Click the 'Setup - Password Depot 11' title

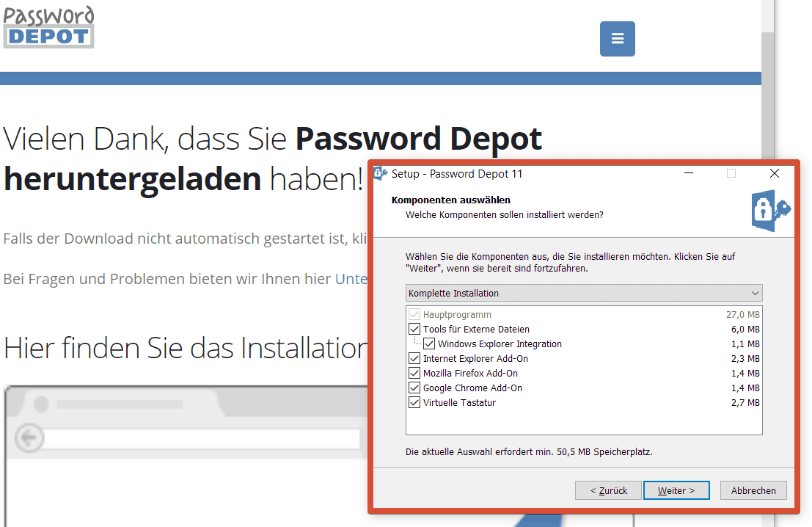point(457,174)
